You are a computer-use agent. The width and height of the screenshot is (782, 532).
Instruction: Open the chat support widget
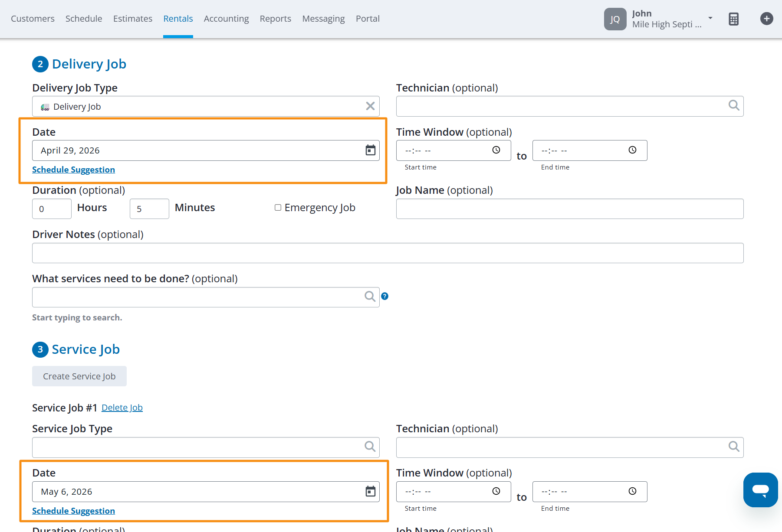click(x=760, y=490)
